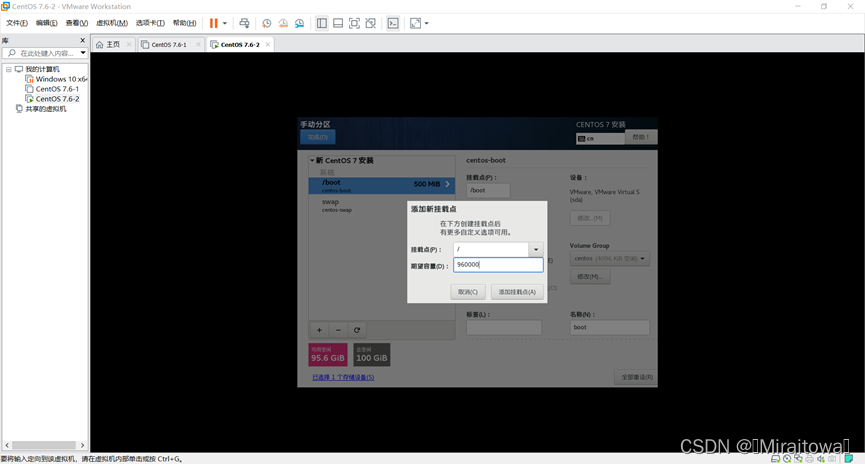Screen dimensions: 865x464
Task: Click the hard disk status bar icon
Action: [x=776, y=458]
